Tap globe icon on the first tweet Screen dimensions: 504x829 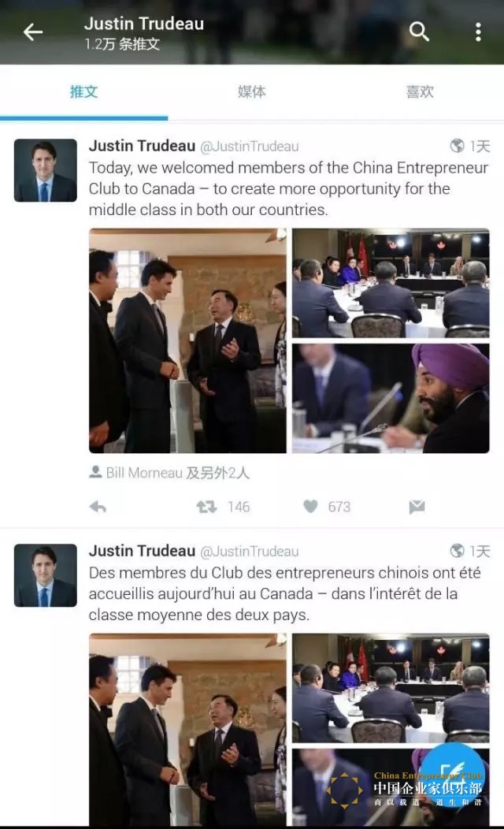tap(457, 146)
